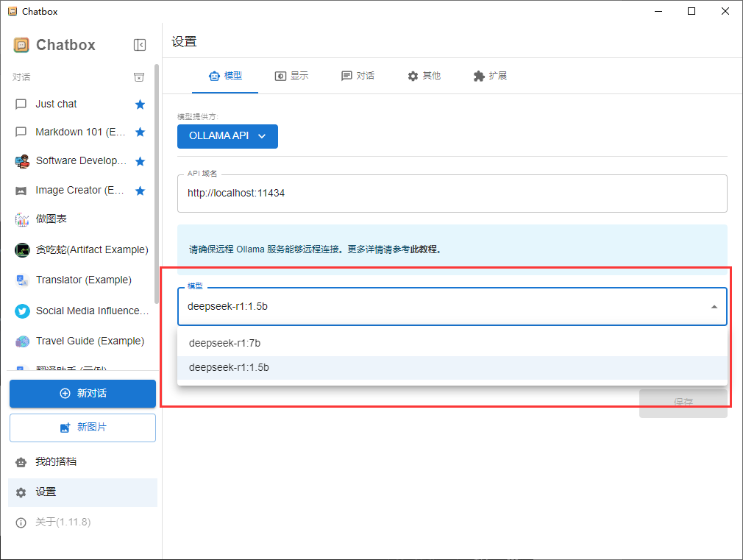Expand the OLLAMA API provider dropdown

click(x=227, y=136)
